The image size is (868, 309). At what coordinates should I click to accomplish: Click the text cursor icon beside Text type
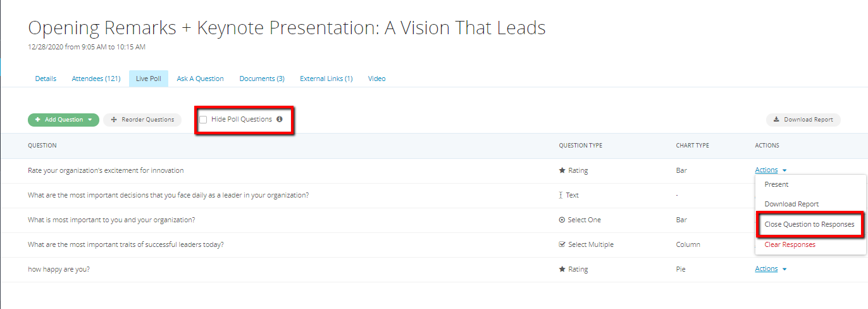pos(561,195)
